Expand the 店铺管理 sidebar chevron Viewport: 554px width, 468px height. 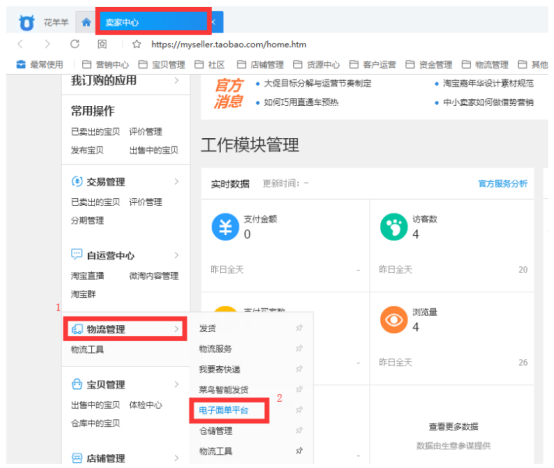click(x=176, y=458)
